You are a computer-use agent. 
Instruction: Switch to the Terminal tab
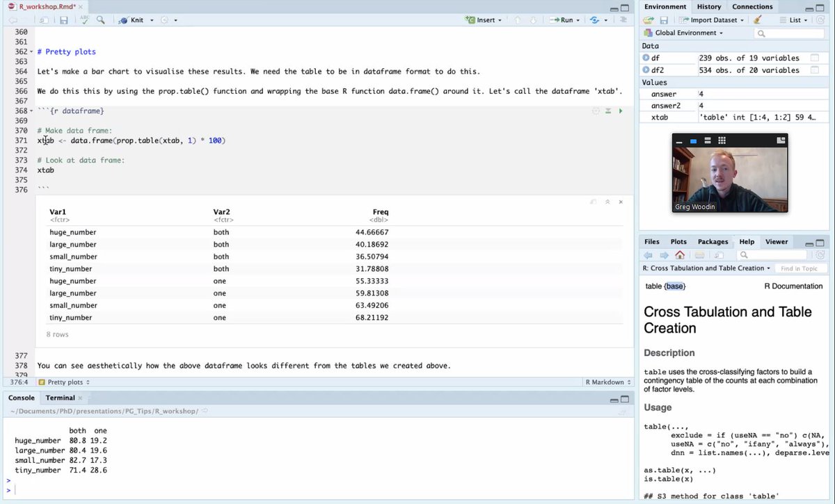tap(60, 398)
